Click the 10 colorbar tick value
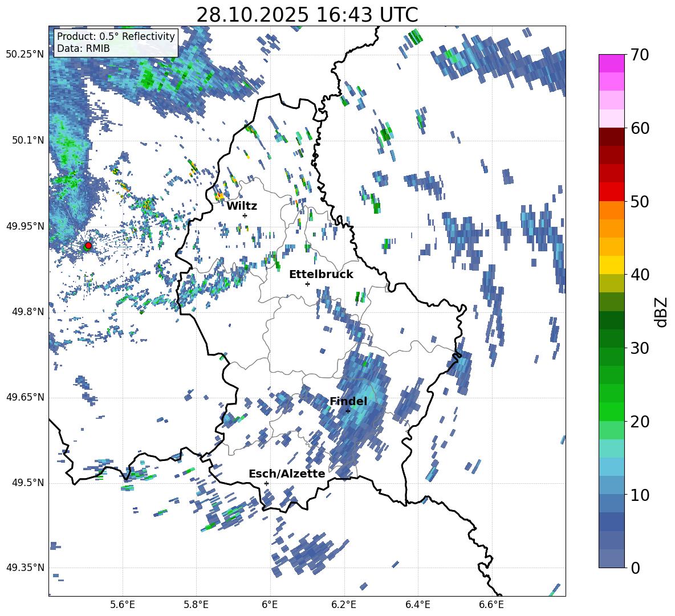Image resolution: width=675 pixels, height=616 pixels. (640, 495)
